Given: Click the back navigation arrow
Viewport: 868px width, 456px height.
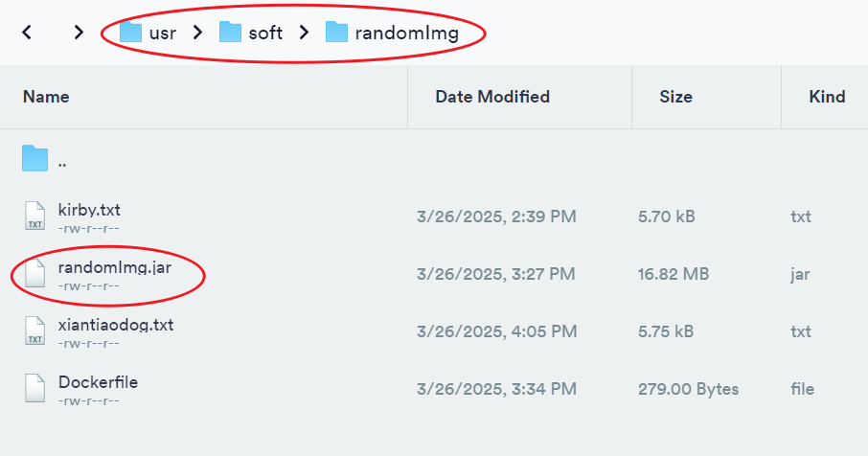Looking at the screenshot, I should [27, 33].
